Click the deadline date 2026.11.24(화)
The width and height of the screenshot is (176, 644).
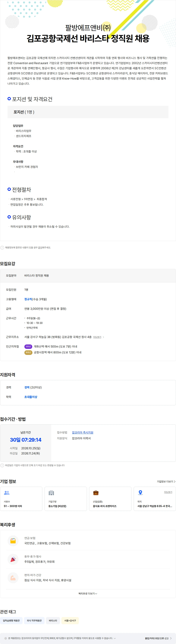coord(30,453)
